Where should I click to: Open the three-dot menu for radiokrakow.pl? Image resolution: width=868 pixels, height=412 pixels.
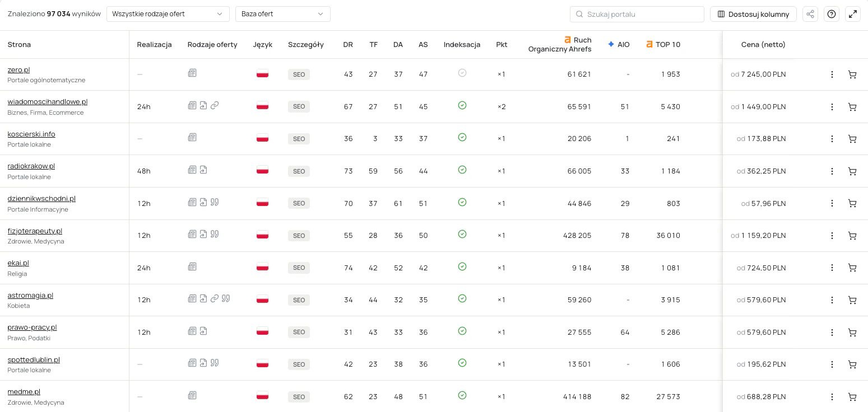coord(832,171)
